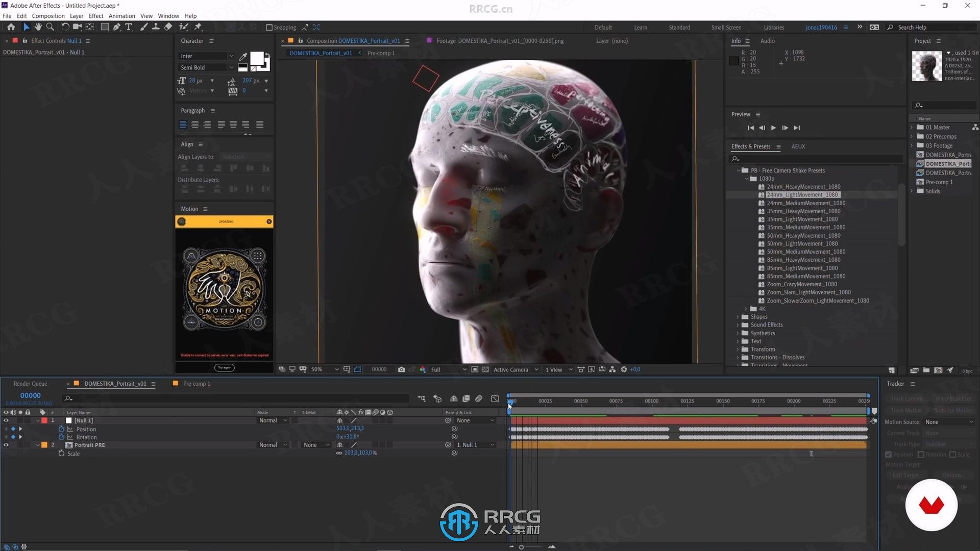
Task: Select the Brush tool
Action: [144, 27]
